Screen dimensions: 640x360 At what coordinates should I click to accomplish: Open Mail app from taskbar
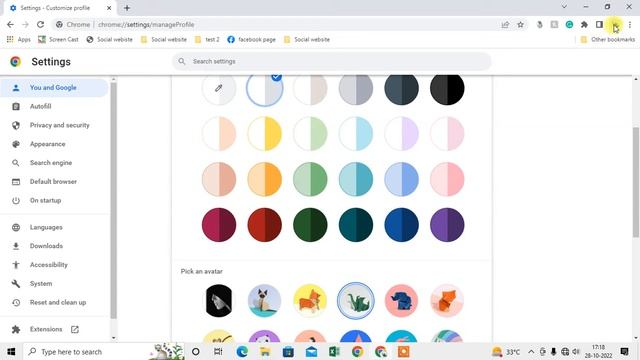coord(311,351)
